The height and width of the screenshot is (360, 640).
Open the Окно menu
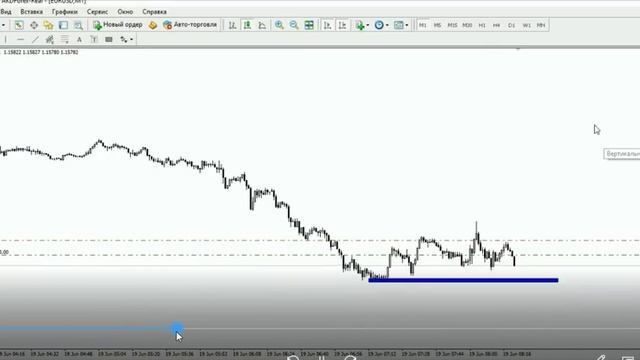pyautogui.click(x=125, y=12)
